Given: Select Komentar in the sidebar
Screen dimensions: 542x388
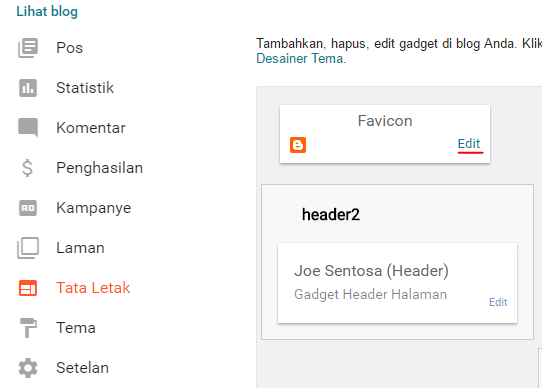Looking at the screenshot, I should [x=91, y=128].
